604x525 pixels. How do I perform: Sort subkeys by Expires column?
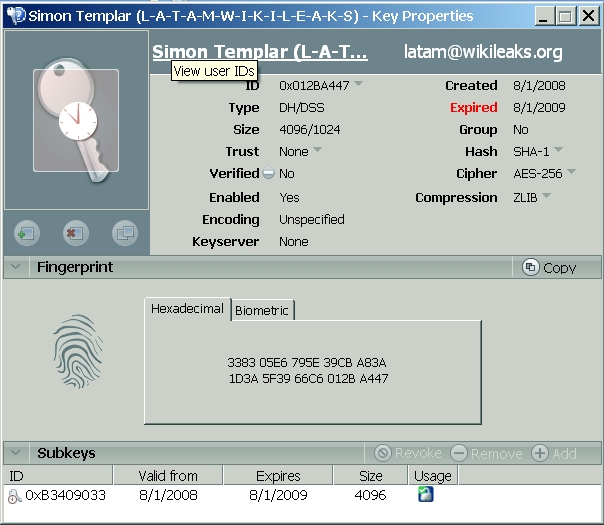278,476
